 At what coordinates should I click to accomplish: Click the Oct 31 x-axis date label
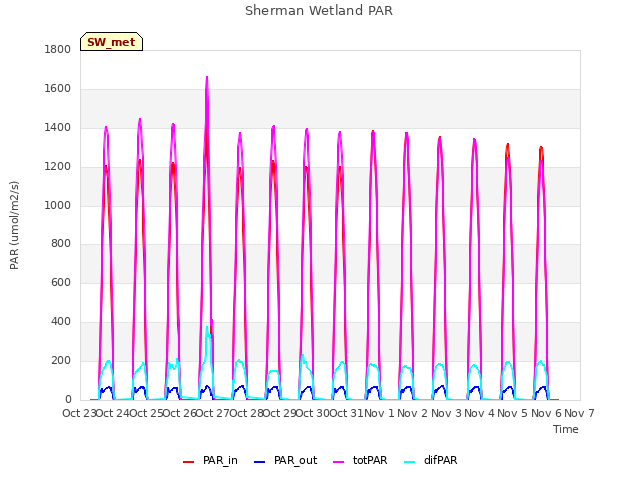pyautogui.click(x=346, y=413)
